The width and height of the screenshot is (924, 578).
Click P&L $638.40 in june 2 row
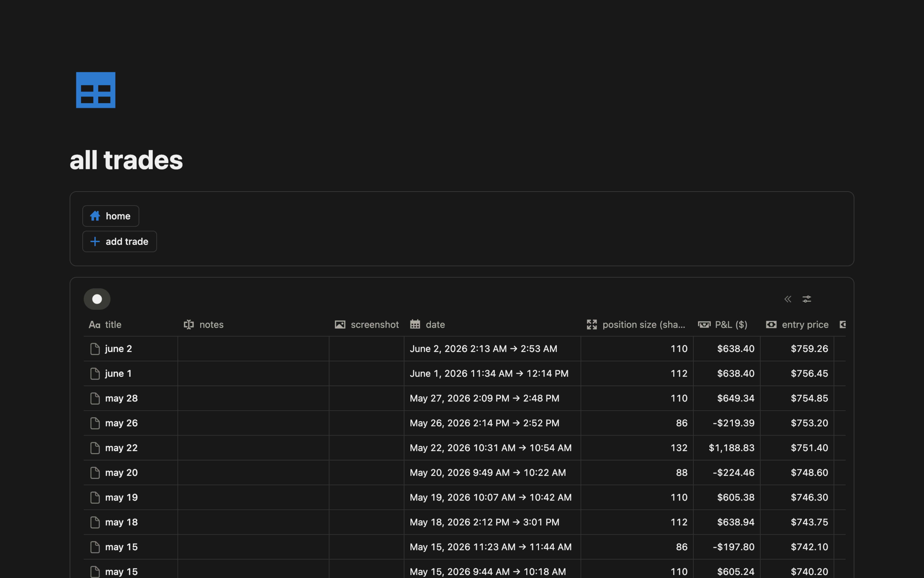pyautogui.click(x=727, y=349)
